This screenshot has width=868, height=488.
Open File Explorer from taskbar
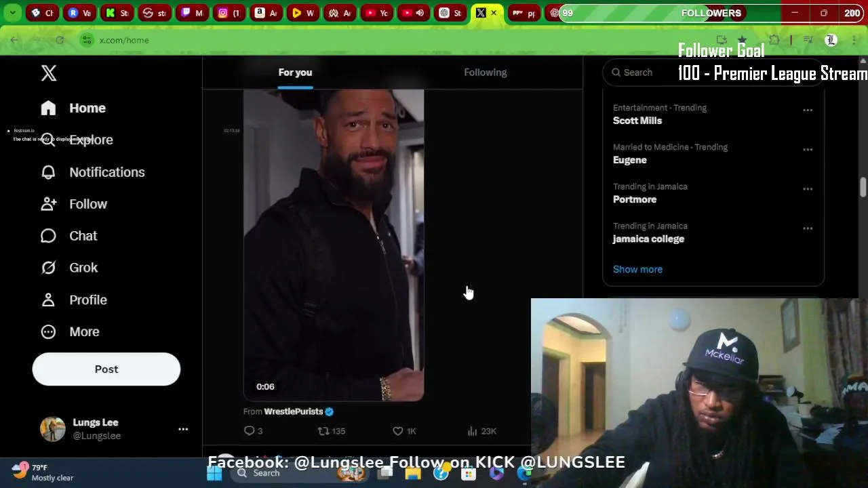(x=413, y=473)
